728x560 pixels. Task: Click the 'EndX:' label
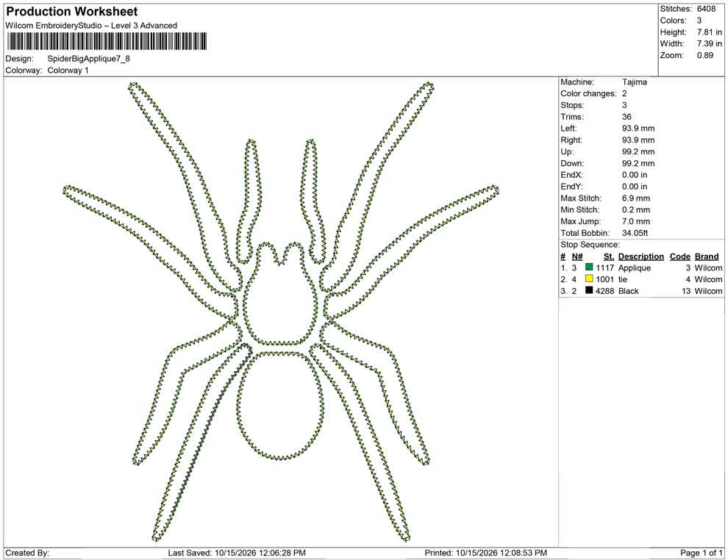point(571,175)
